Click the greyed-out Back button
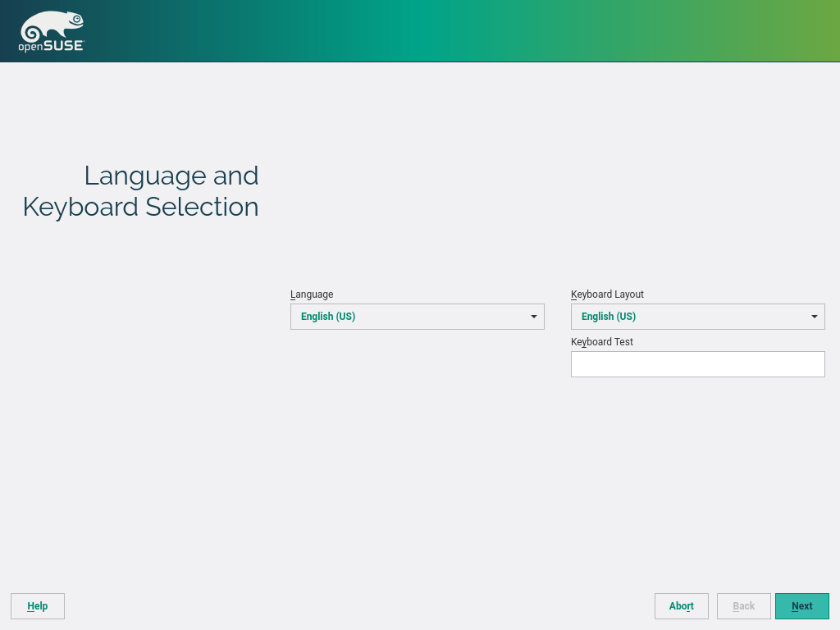840x630 pixels. click(x=743, y=606)
